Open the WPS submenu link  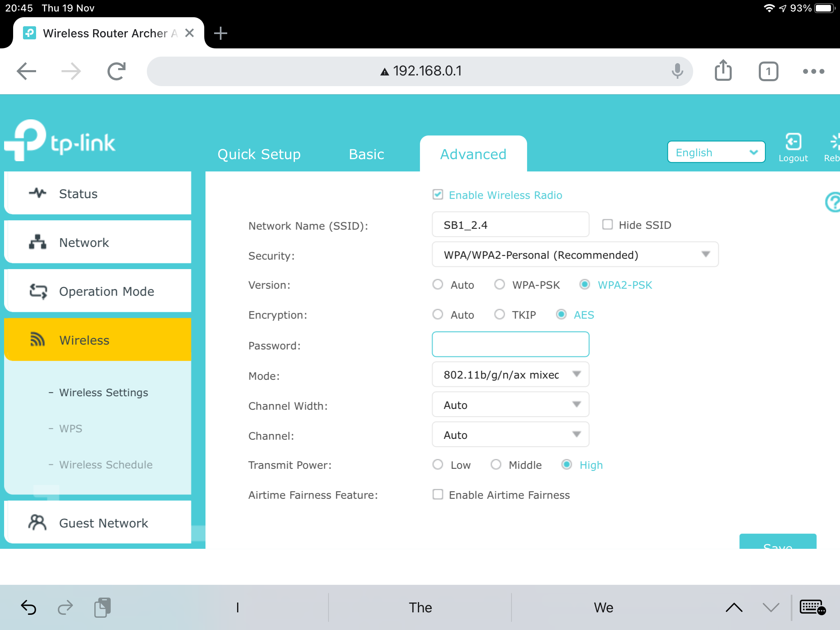[71, 429]
